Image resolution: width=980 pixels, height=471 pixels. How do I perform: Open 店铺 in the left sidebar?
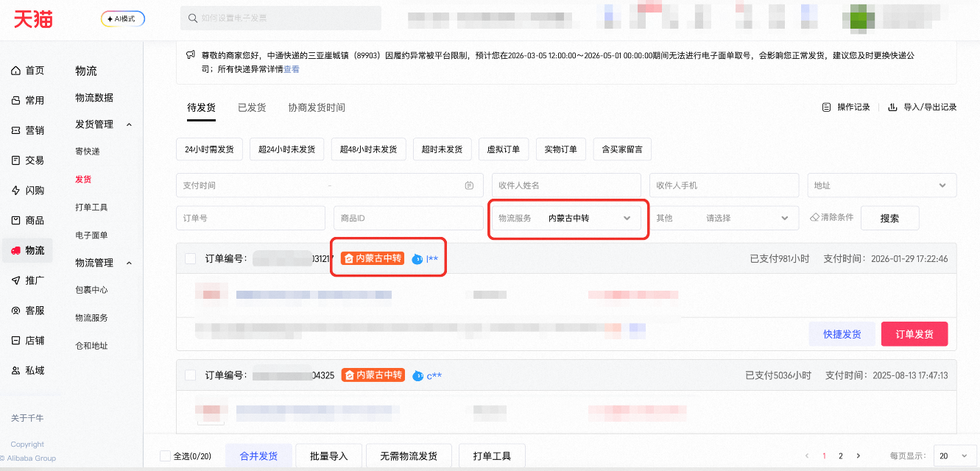click(27, 341)
